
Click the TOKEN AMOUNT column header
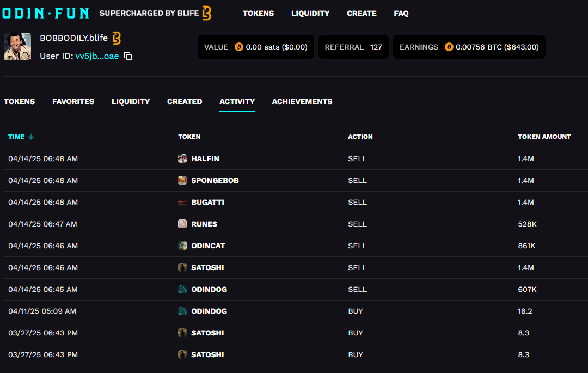click(x=544, y=137)
